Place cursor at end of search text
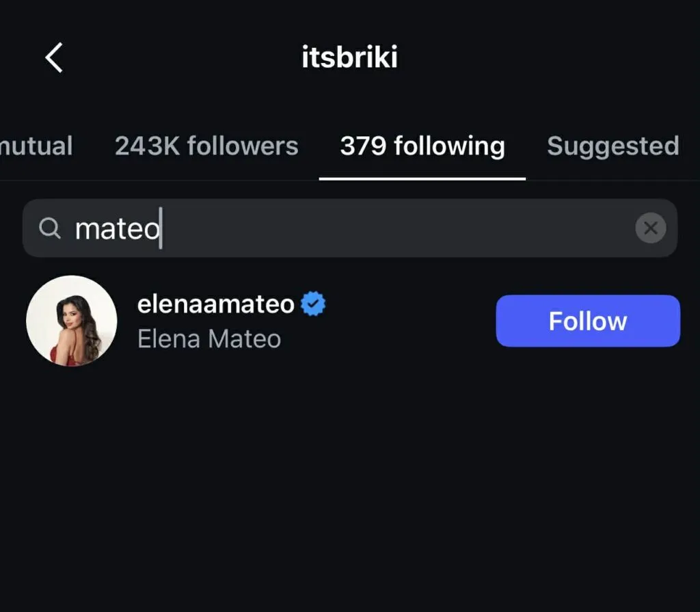Image resolution: width=700 pixels, height=612 pixels. click(x=161, y=228)
